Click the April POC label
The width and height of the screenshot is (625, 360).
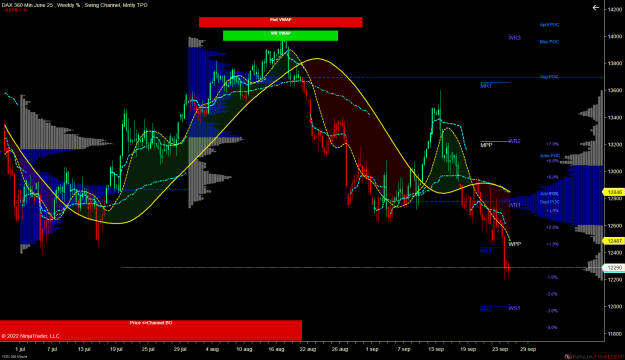pyautogui.click(x=549, y=25)
